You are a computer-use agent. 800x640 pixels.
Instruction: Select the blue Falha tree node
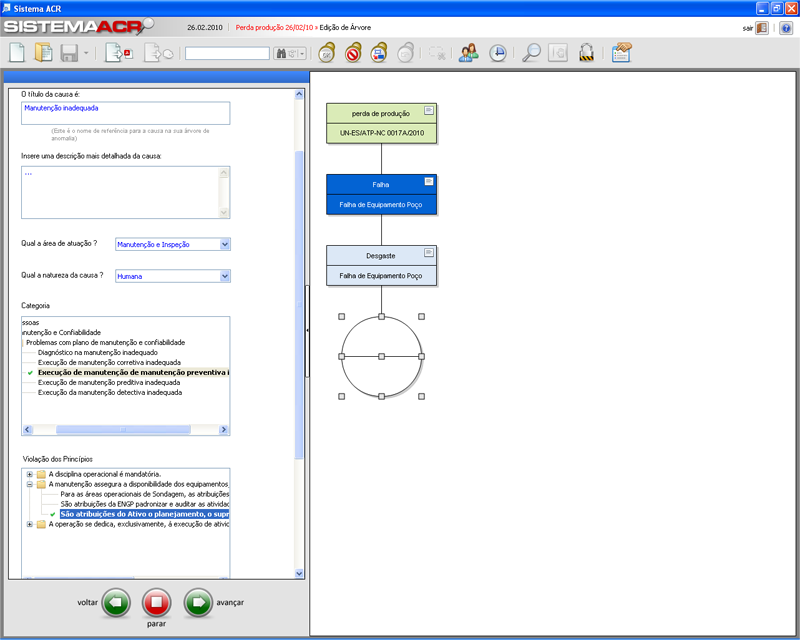pyautogui.click(x=381, y=194)
